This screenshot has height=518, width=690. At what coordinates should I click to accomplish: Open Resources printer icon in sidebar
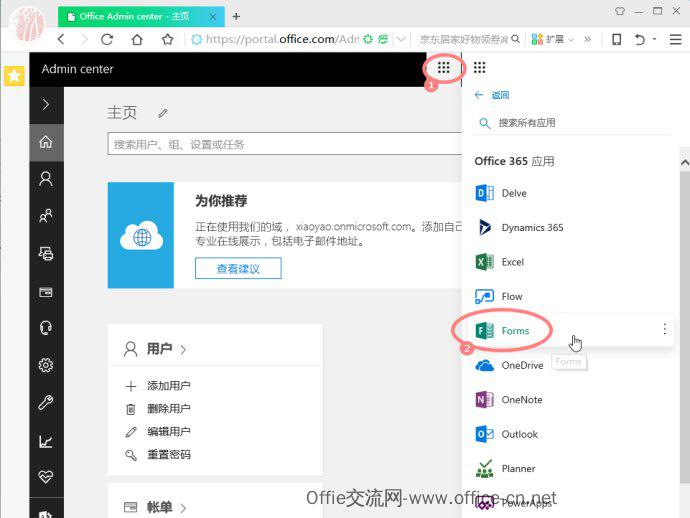[x=46, y=253]
